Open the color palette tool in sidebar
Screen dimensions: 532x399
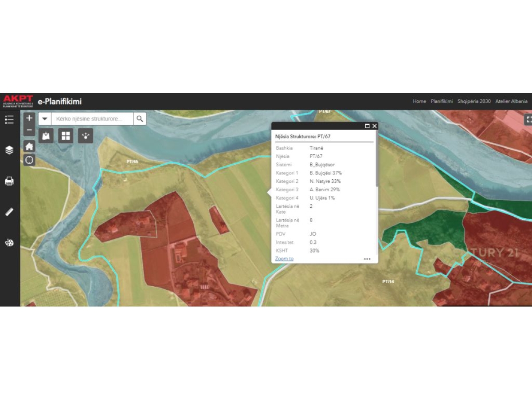[x=9, y=243]
